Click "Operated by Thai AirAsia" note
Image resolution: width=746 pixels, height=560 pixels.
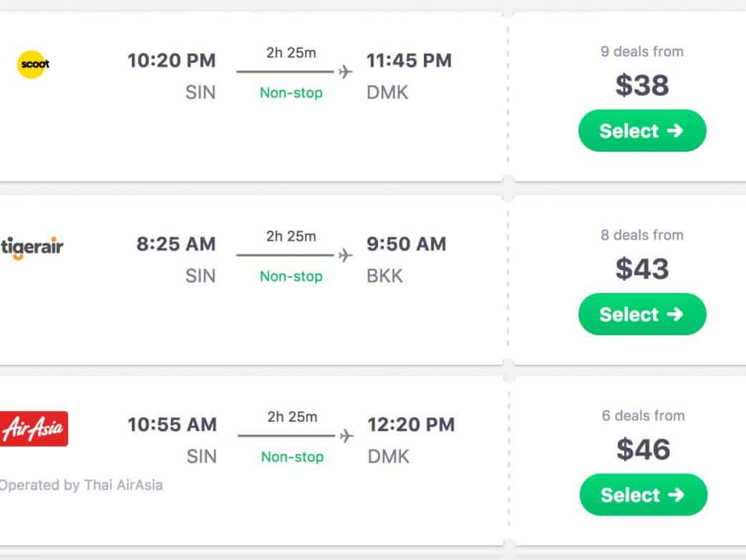click(81, 485)
